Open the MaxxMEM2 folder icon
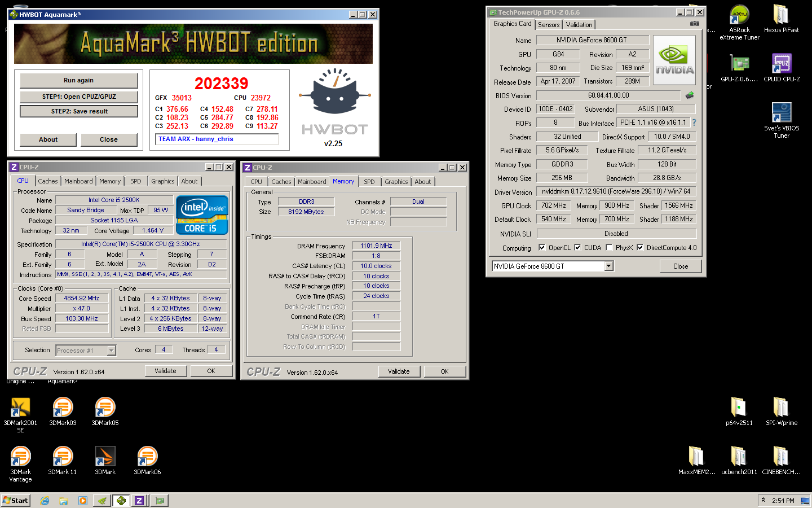The height and width of the screenshot is (508, 812). (x=696, y=460)
